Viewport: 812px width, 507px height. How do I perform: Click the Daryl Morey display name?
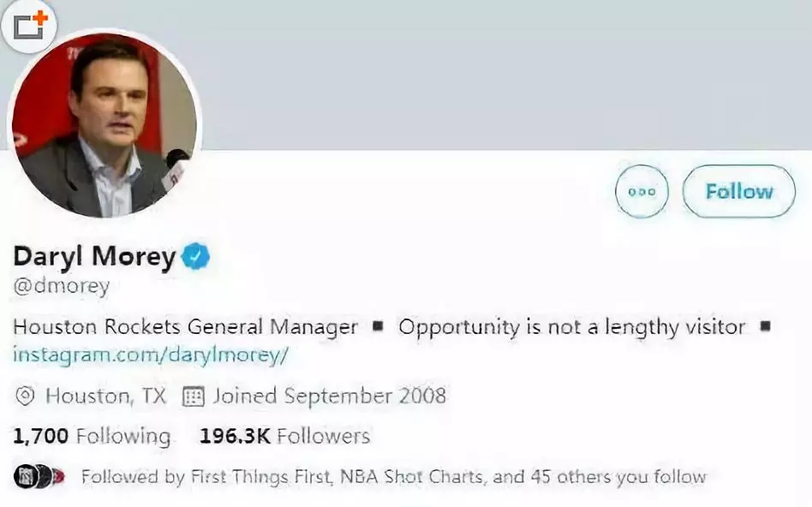click(x=94, y=256)
